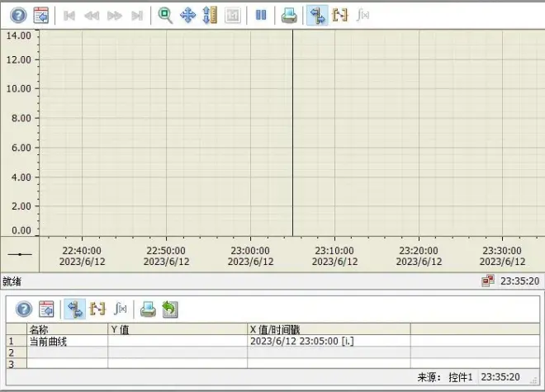Go to the previous data record
This screenshot has width=545, height=392.
[x=92, y=16]
